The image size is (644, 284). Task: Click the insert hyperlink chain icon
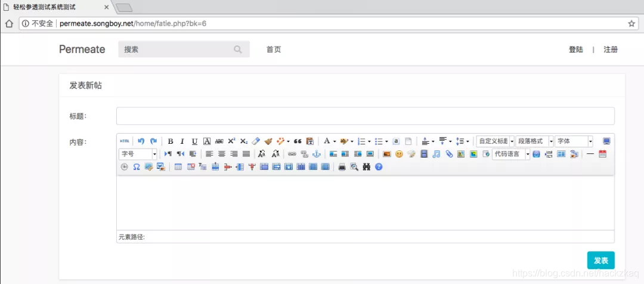click(292, 154)
